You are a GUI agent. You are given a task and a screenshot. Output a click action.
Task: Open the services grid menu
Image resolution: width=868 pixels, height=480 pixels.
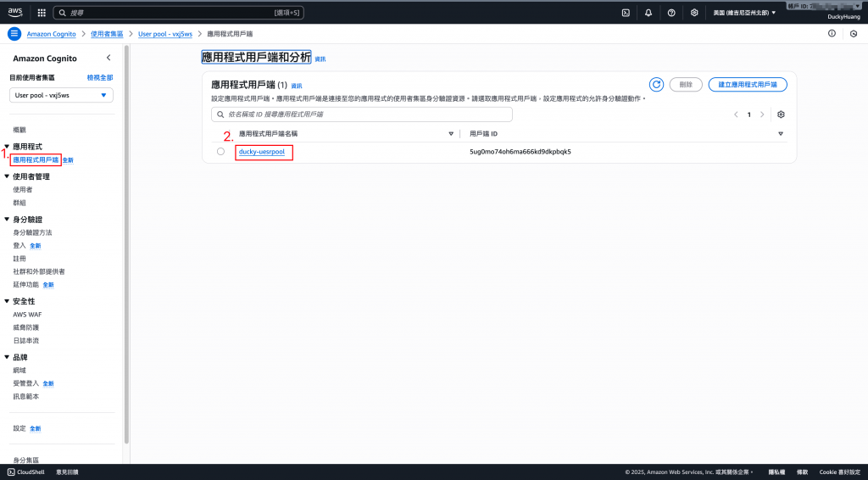pos(42,13)
